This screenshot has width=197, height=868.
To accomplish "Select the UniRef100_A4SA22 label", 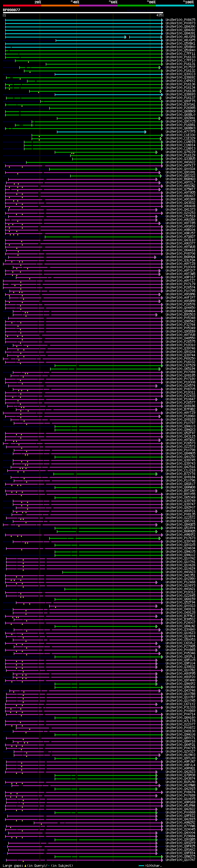I will coord(180,162).
